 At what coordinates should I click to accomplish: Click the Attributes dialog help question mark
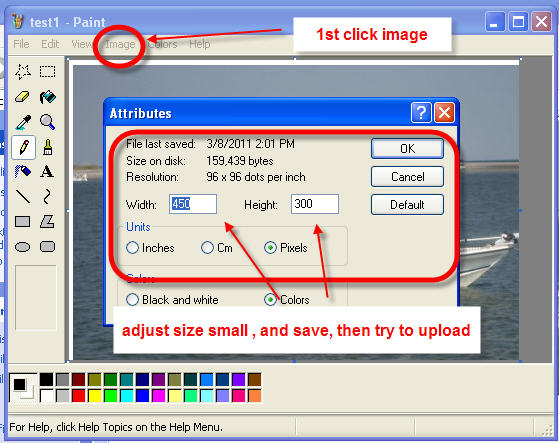click(x=421, y=113)
